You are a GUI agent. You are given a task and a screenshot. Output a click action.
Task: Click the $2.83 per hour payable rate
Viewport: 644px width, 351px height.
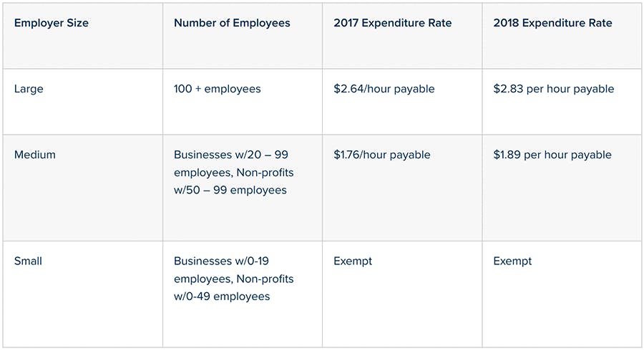click(554, 90)
